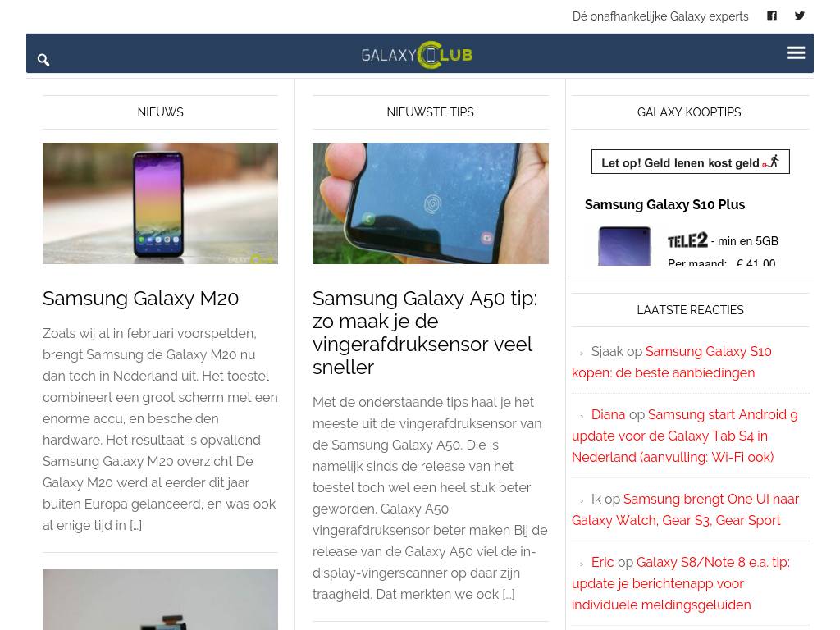Open the Galaxy M20 article thumbnail
Viewport: 840px width, 630px height.
(160, 203)
